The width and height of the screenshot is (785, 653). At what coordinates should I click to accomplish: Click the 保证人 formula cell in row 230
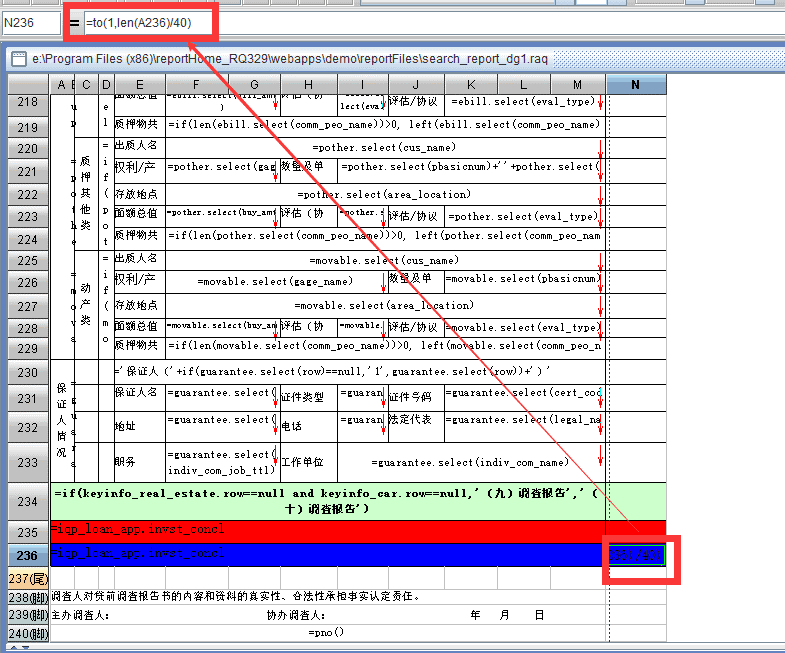(x=359, y=372)
